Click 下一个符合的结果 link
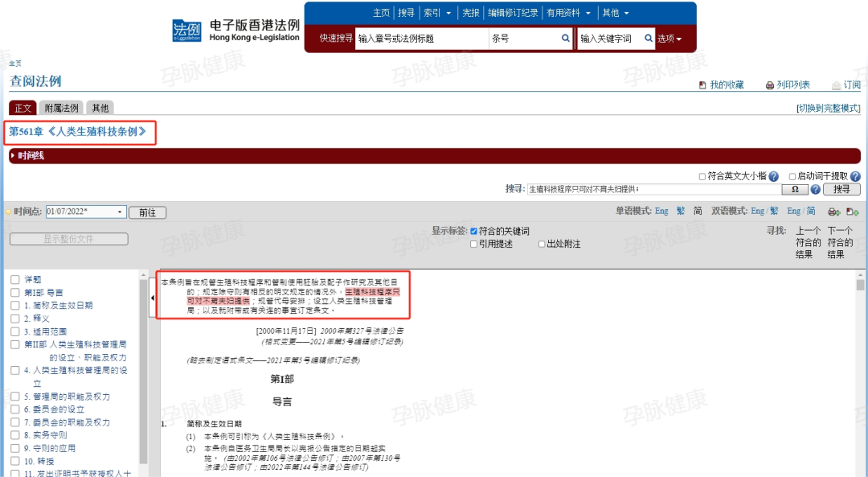The image size is (868, 477). (x=840, y=242)
